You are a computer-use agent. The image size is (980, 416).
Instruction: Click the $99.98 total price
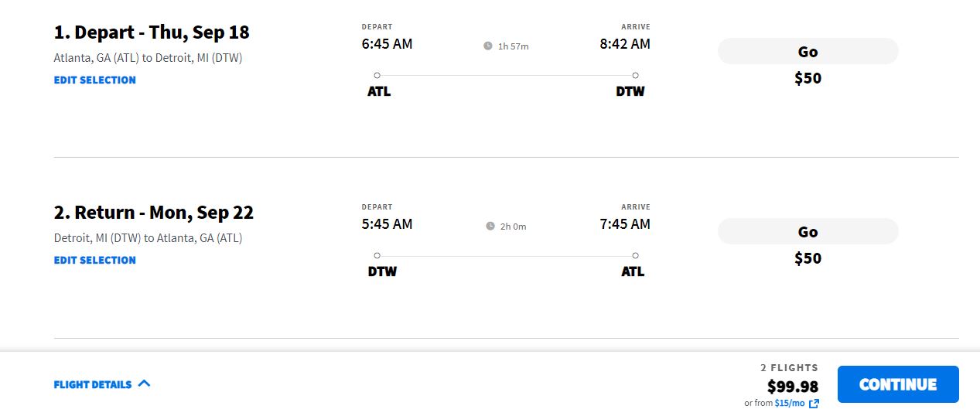792,386
